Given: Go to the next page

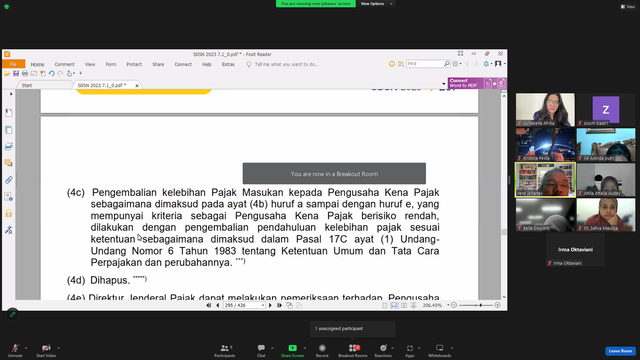Looking at the screenshot, I should 270,305.
